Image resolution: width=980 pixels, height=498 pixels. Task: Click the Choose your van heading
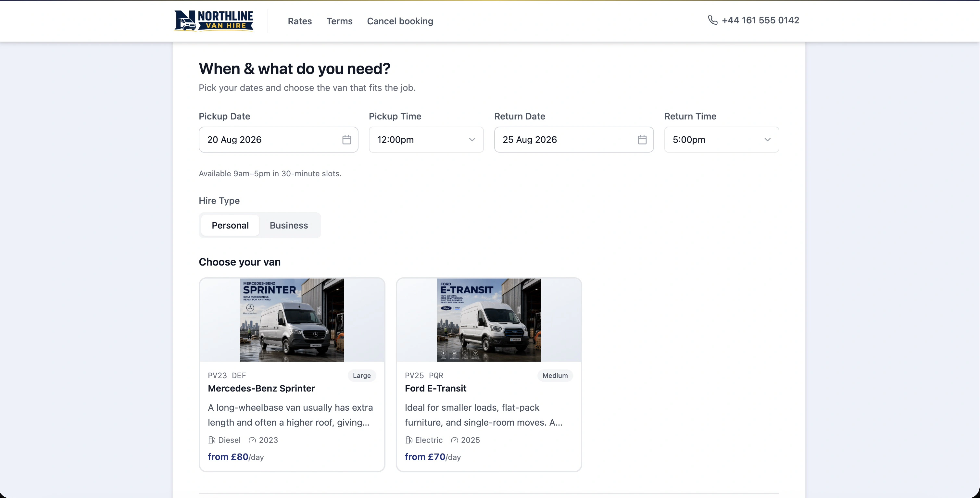point(240,262)
